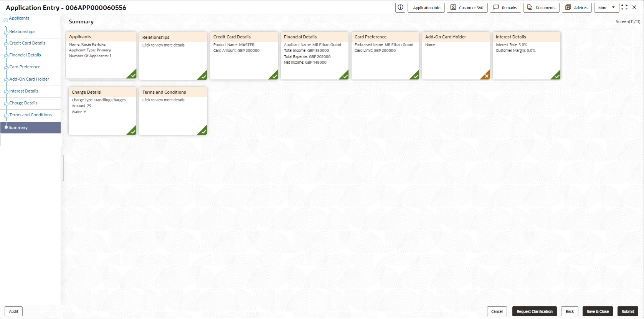Click the Documents page icon

530,8
